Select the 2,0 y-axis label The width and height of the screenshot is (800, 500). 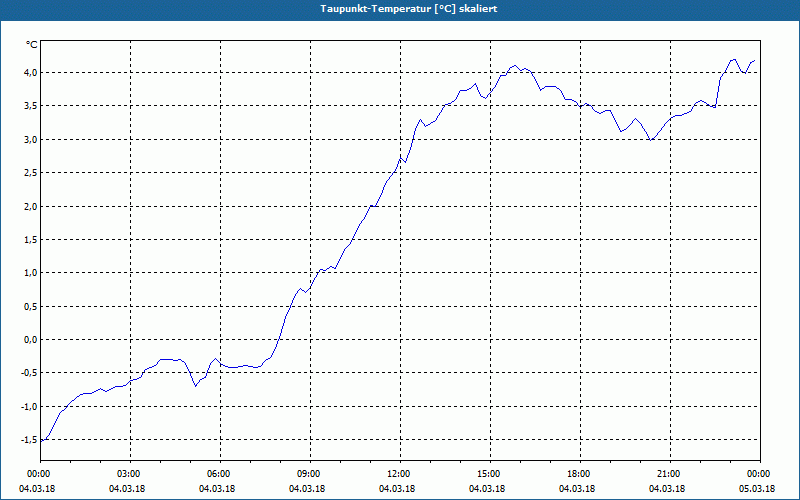(x=31, y=207)
